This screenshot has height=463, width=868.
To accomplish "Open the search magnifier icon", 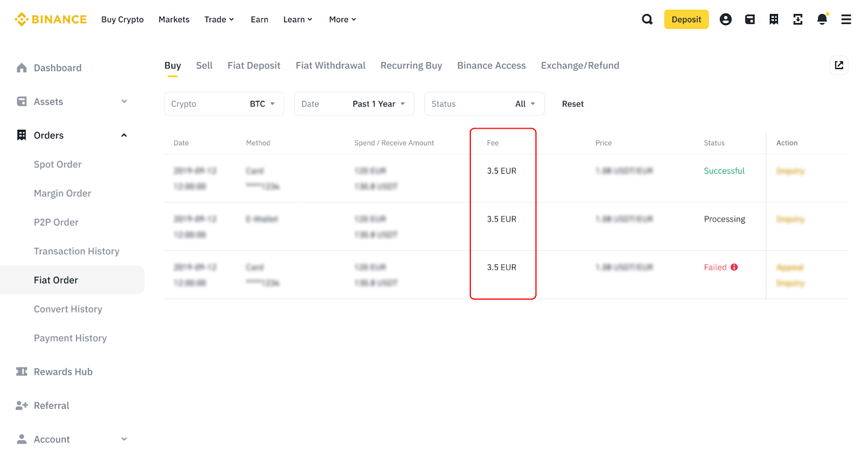I will [647, 20].
